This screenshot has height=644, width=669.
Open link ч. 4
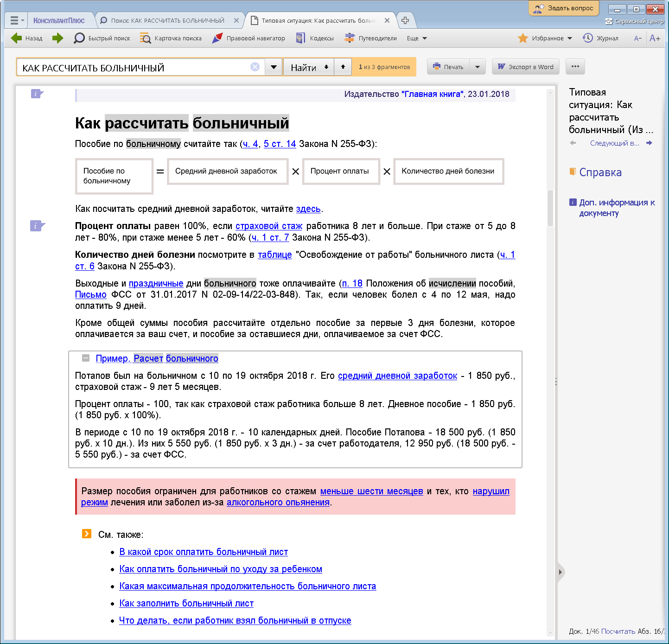pos(251,144)
